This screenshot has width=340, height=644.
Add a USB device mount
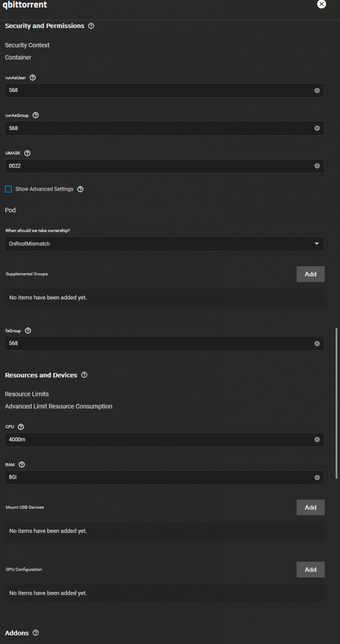pos(311,507)
